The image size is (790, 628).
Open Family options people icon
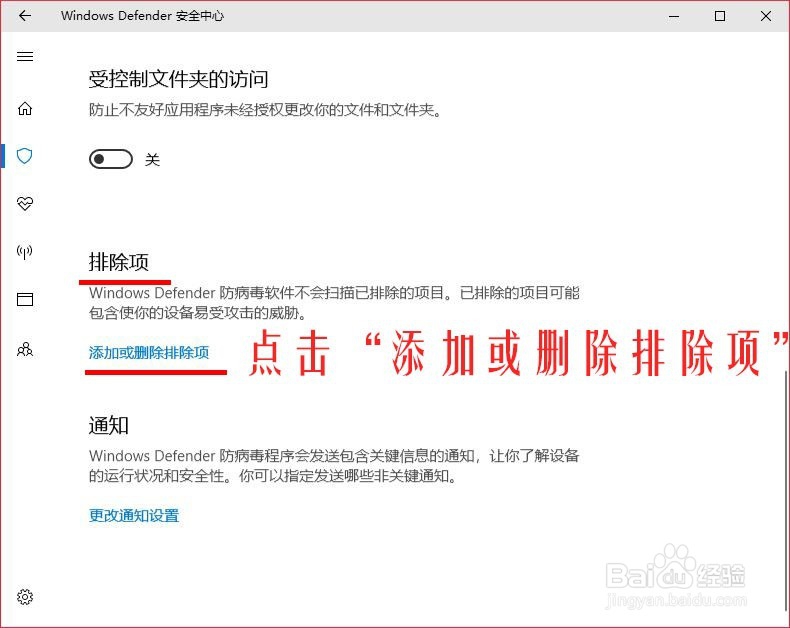[25, 349]
